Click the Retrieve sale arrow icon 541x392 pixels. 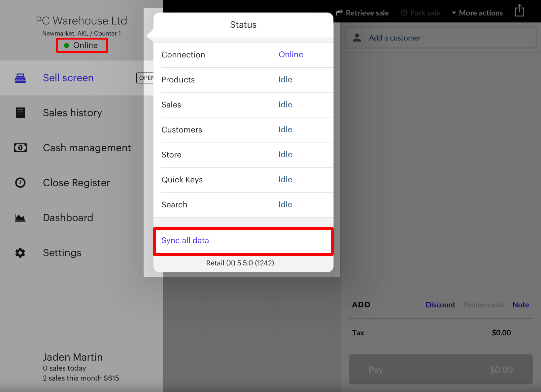coord(339,12)
